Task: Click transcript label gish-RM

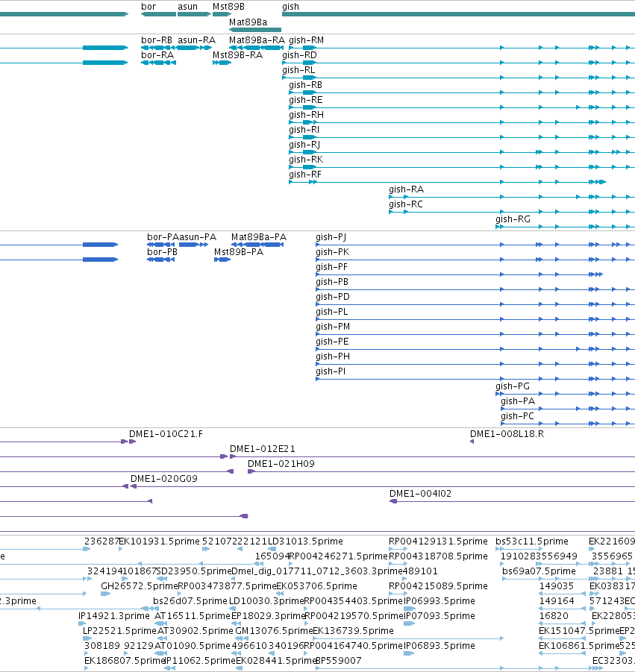Action: click(307, 40)
